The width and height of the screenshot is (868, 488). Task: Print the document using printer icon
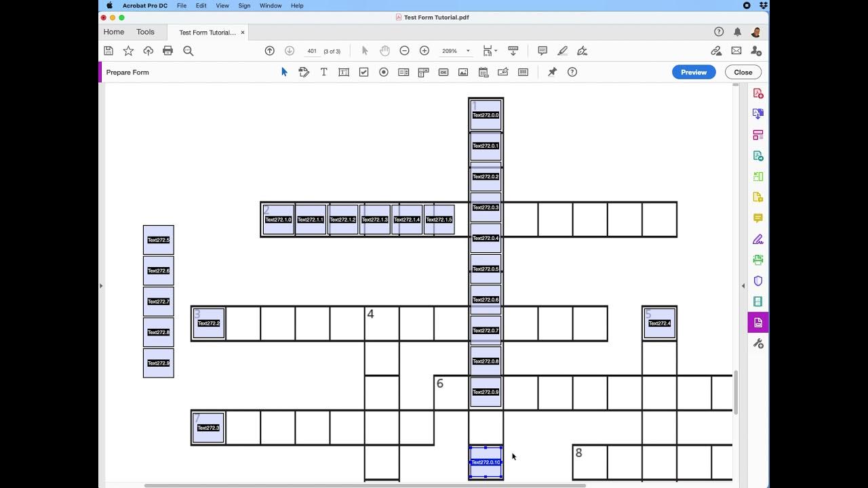(x=168, y=51)
